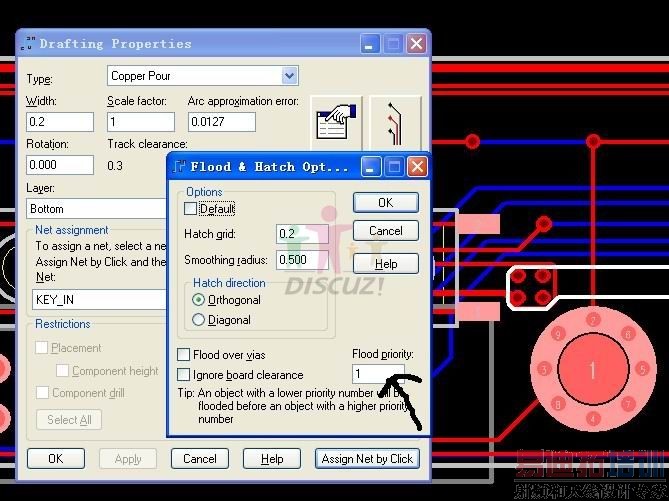This screenshot has width=669, height=501.
Task: Click the Hatch grid input field
Action: [x=302, y=234]
